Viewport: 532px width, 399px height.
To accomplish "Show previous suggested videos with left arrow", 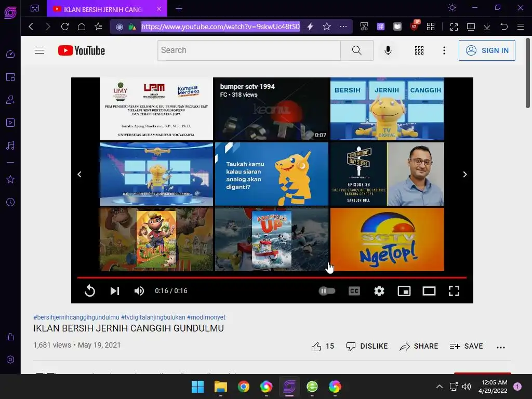I will pyautogui.click(x=79, y=174).
